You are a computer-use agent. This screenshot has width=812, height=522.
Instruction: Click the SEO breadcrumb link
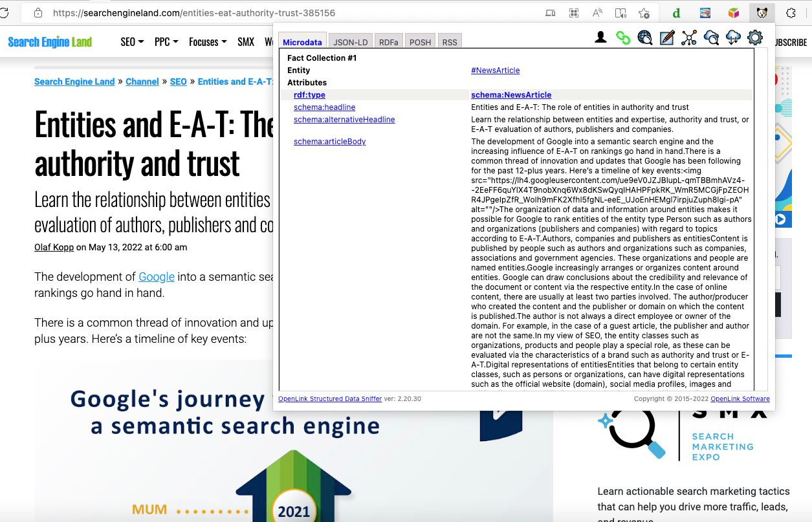tap(179, 82)
